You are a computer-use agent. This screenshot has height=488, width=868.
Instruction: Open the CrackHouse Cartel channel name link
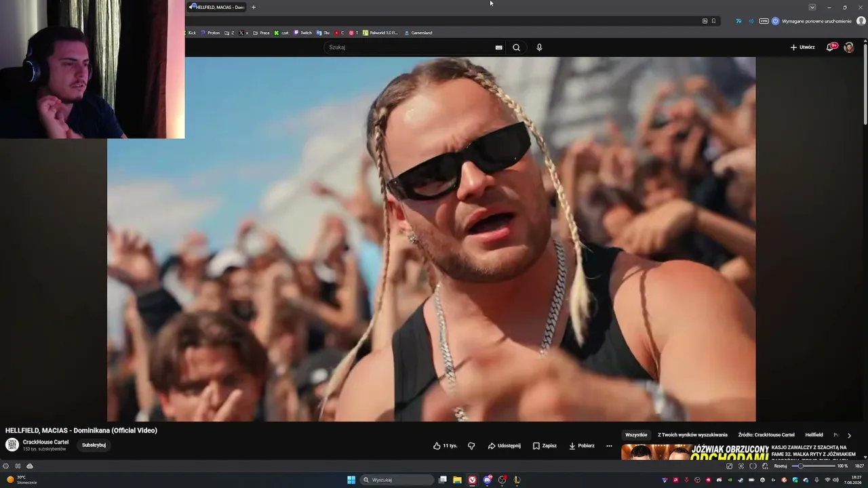(x=45, y=442)
